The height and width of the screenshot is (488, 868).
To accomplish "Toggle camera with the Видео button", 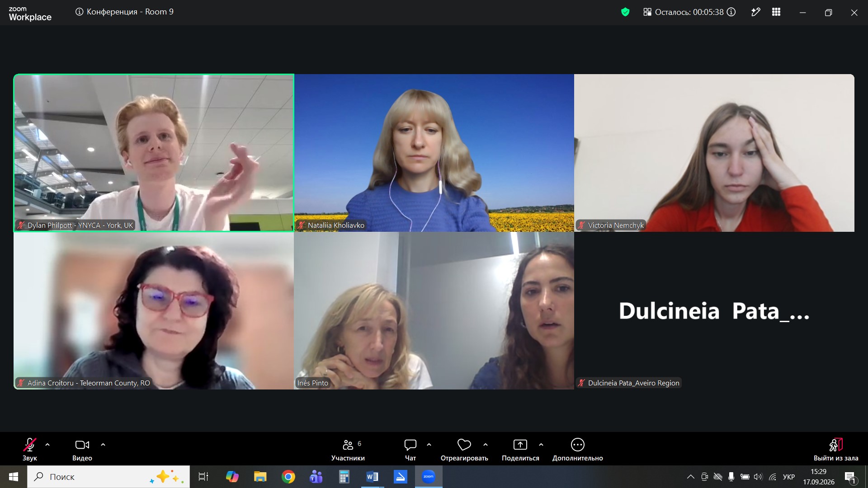I will [x=82, y=449].
